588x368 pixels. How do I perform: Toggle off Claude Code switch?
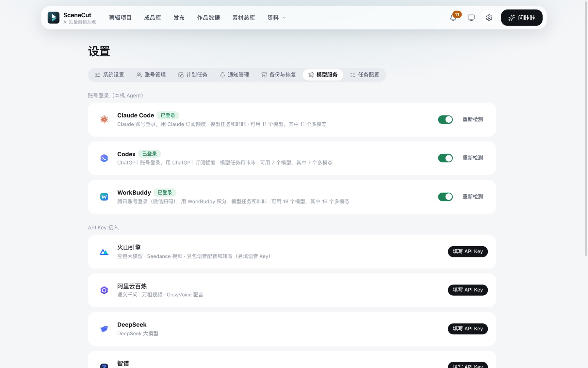click(x=445, y=119)
